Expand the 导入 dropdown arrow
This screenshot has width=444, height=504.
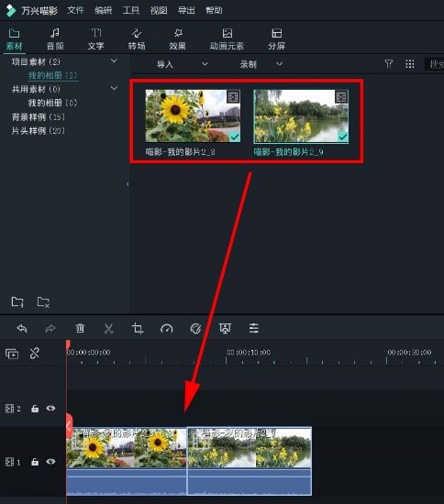pyautogui.click(x=205, y=63)
